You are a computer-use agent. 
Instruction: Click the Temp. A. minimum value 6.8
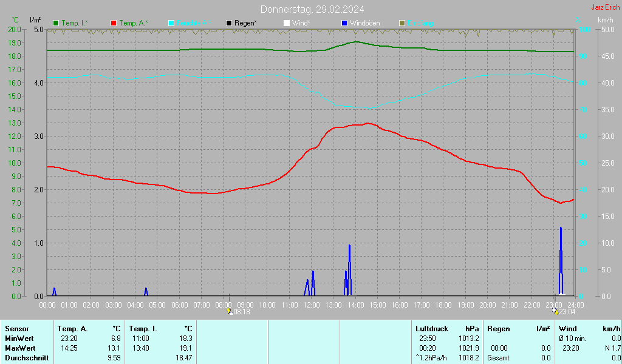click(116, 339)
